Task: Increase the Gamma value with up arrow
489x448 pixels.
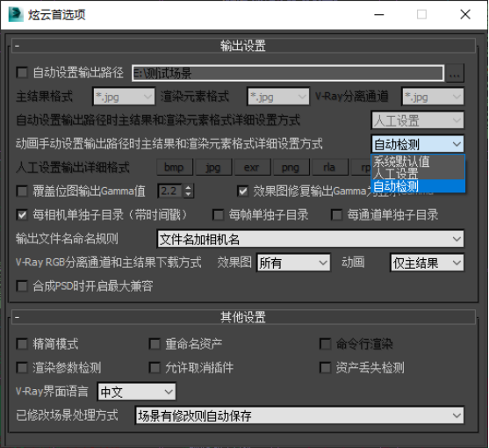Action: 188,187
